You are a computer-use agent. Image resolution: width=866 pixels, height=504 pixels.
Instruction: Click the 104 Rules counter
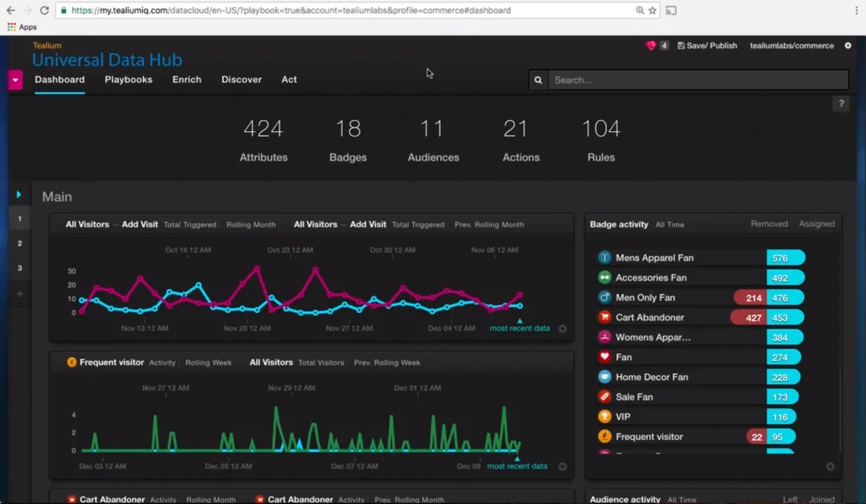tap(601, 140)
